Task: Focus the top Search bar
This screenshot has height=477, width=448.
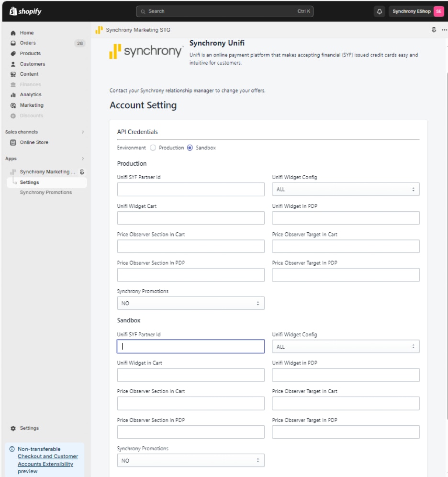Action: coord(224,11)
